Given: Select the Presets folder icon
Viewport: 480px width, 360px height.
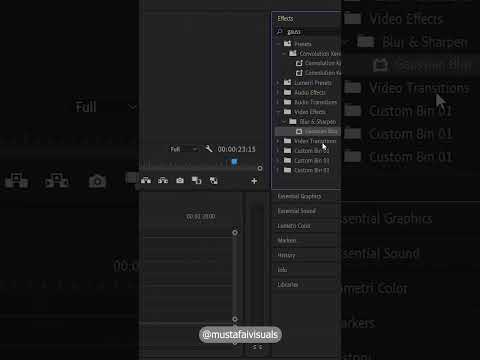Looking at the screenshot, I should click(x=287, y=44).
